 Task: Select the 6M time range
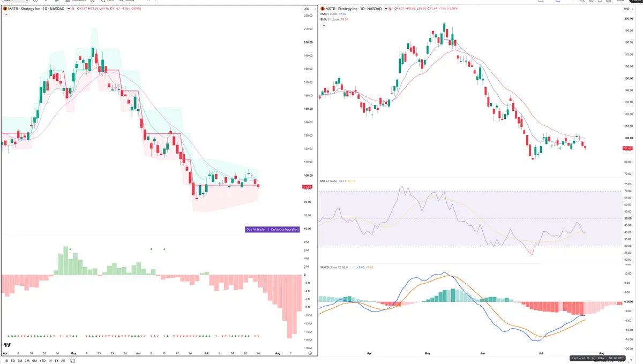(x=34, y=361)
